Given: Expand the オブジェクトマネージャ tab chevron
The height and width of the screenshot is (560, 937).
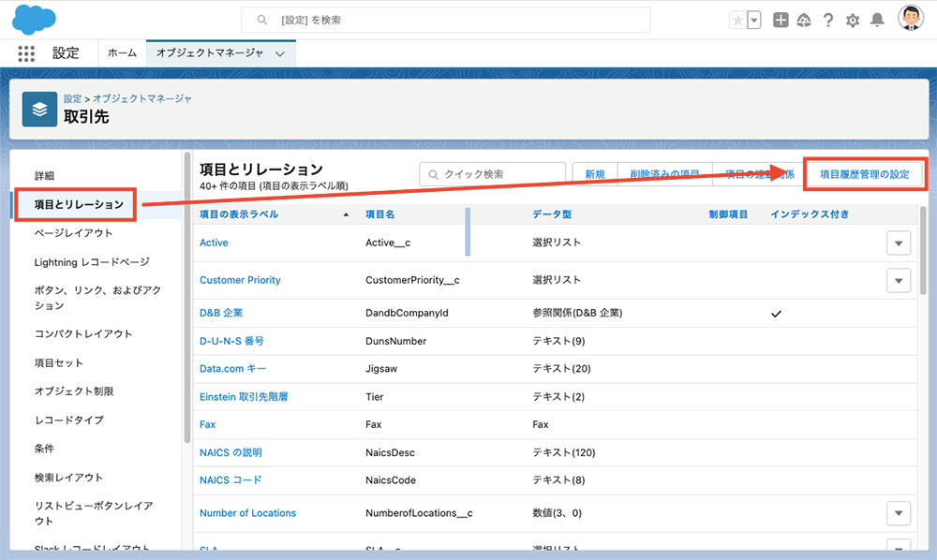Looking at the screenshot, I should coord(279,53).
